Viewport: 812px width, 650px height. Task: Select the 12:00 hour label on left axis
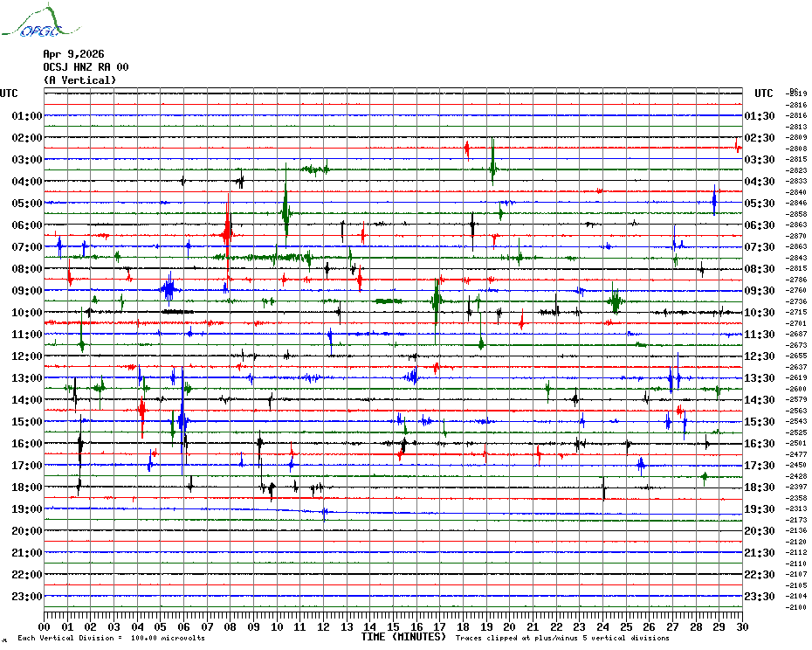27,356
